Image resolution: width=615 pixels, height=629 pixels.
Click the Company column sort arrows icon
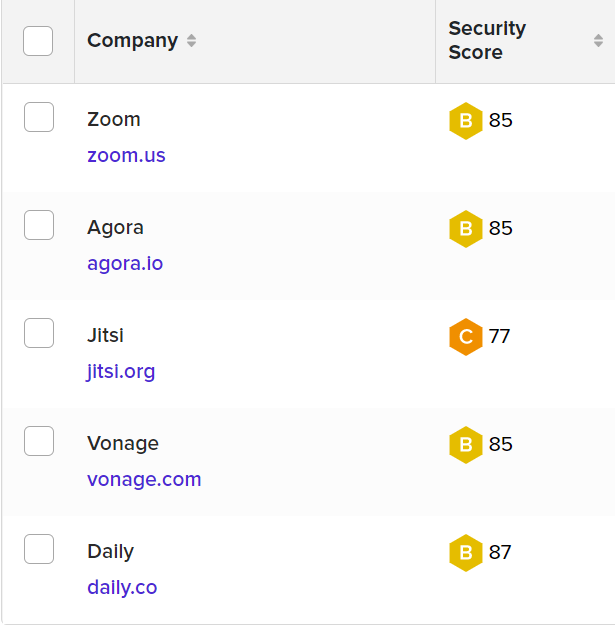(192, 41)
